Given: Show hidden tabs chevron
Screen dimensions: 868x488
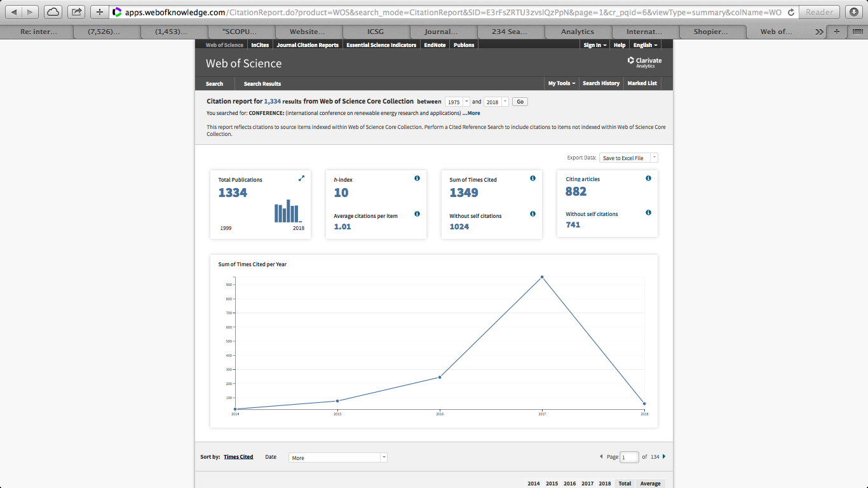Looking at the screenshot, I should coord(819,32).
